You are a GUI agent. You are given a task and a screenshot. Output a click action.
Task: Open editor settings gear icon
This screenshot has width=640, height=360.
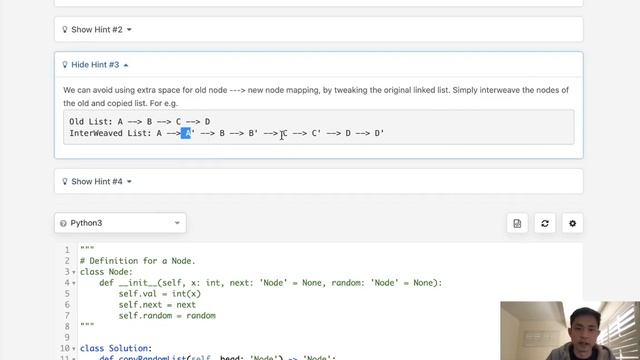click(573, 223)
